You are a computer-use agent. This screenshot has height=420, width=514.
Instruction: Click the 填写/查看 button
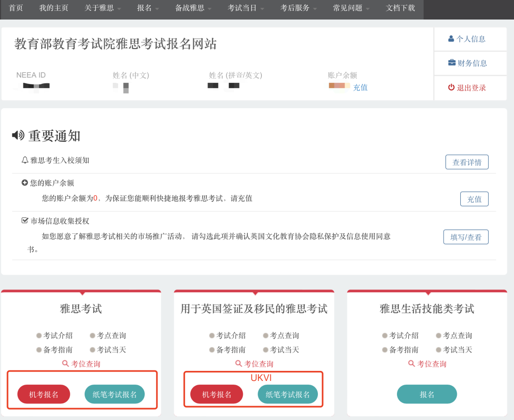(x=465, y=237)
